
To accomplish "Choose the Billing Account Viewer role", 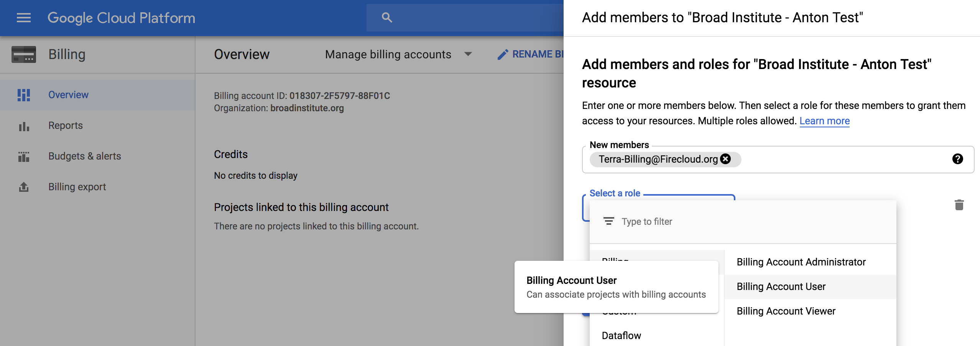I will pyautogui.click(x=810, y=311).
